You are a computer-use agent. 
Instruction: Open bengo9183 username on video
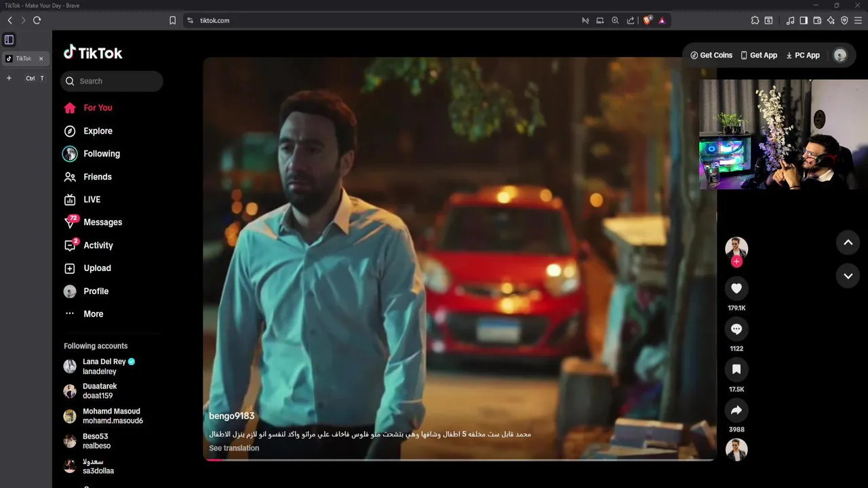(232, 416)
